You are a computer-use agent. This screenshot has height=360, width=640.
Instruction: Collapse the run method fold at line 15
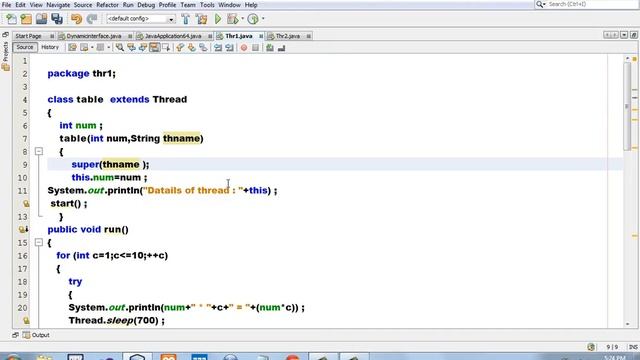click(x=39, y=242)
